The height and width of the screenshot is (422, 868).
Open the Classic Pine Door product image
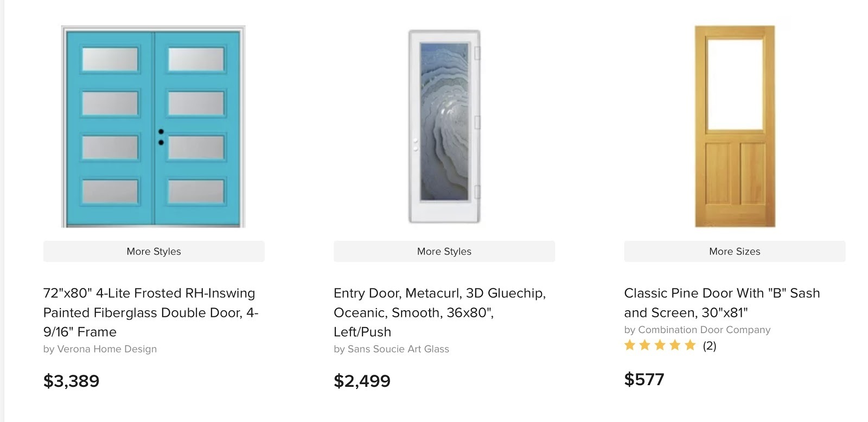[735, 126]
